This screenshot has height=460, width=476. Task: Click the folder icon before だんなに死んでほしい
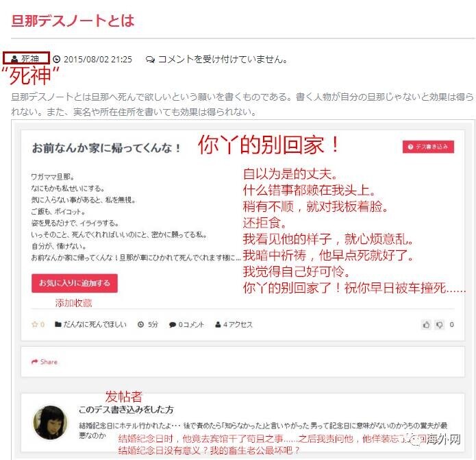pos(58,324)
